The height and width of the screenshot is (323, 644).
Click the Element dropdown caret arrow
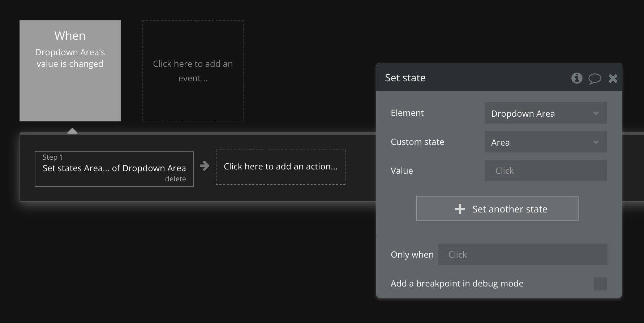pos(596,113)
